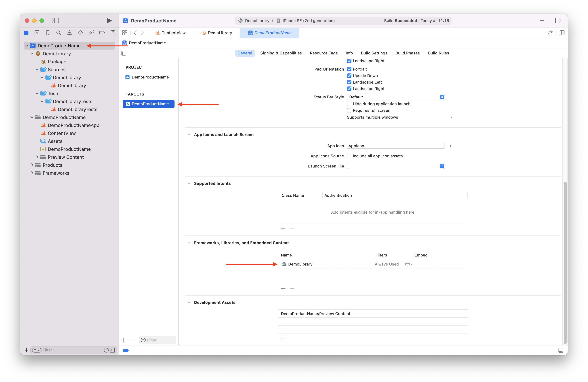Collapse Frameworks, Libraries, and Embedded Content

pos(189,243)
